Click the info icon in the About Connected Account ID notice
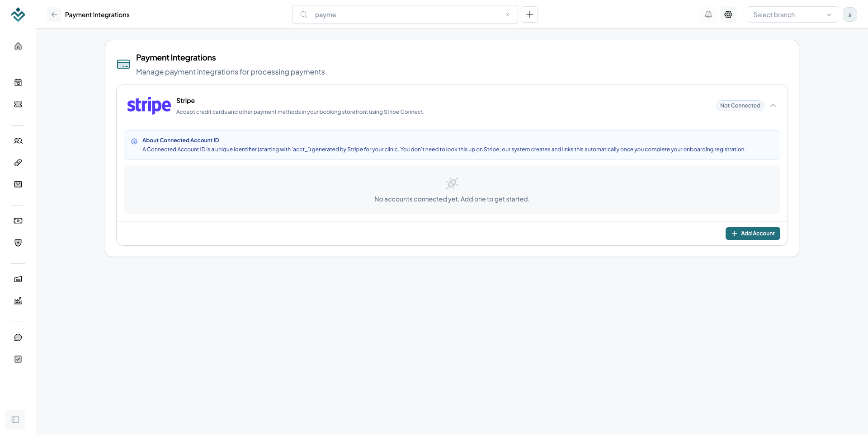Image resolution: width=868 pixels, height=435 pixels. tap(134, 141)
